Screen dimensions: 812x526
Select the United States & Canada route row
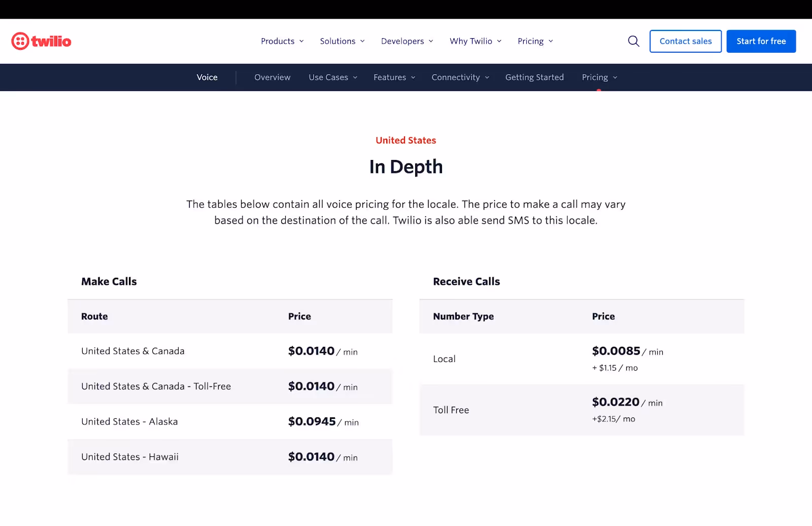click(x=230, y=351)
